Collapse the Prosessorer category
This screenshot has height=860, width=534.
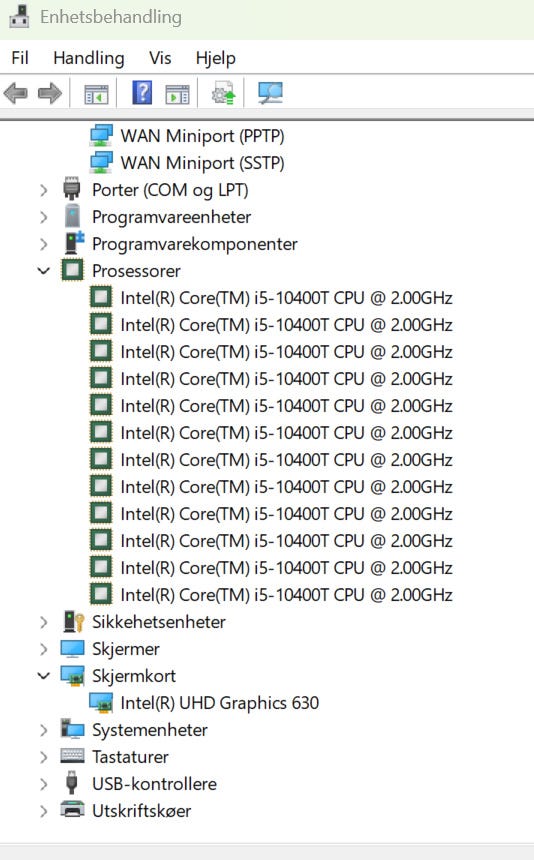tap(44, 271)
